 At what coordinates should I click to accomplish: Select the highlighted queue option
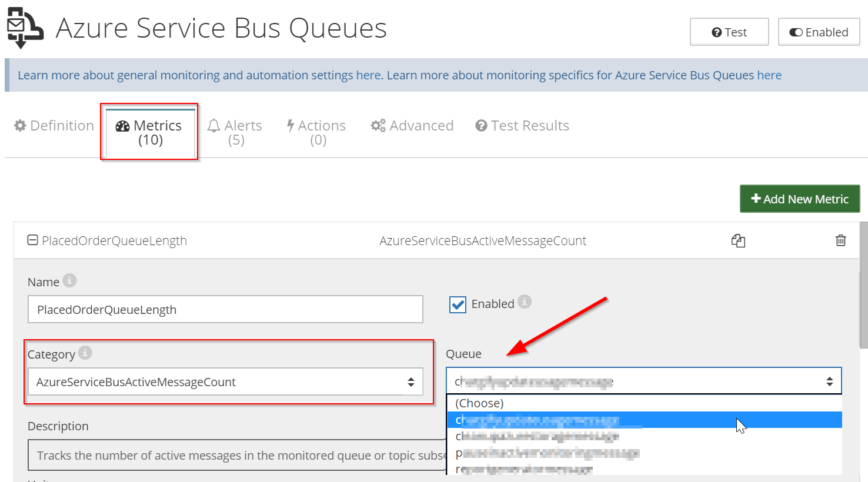pyautogui.click(x=644, y=420)
